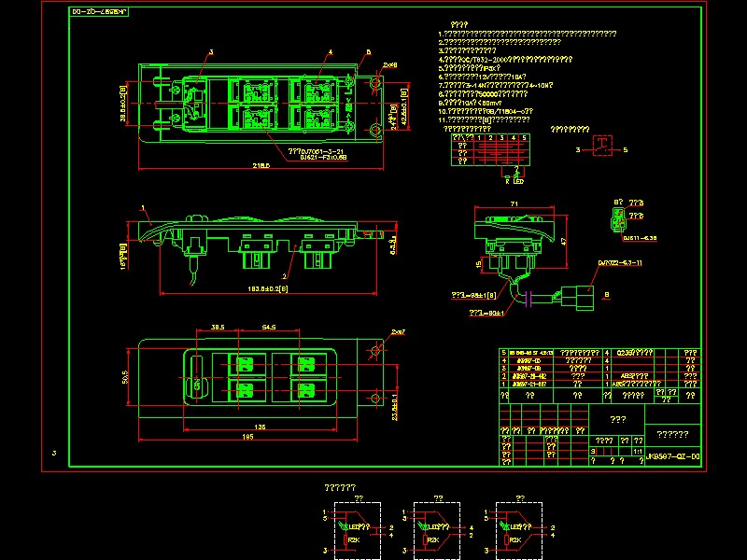
Task: Pick the small green terminal view B drawing
Action: coord(618,219)
